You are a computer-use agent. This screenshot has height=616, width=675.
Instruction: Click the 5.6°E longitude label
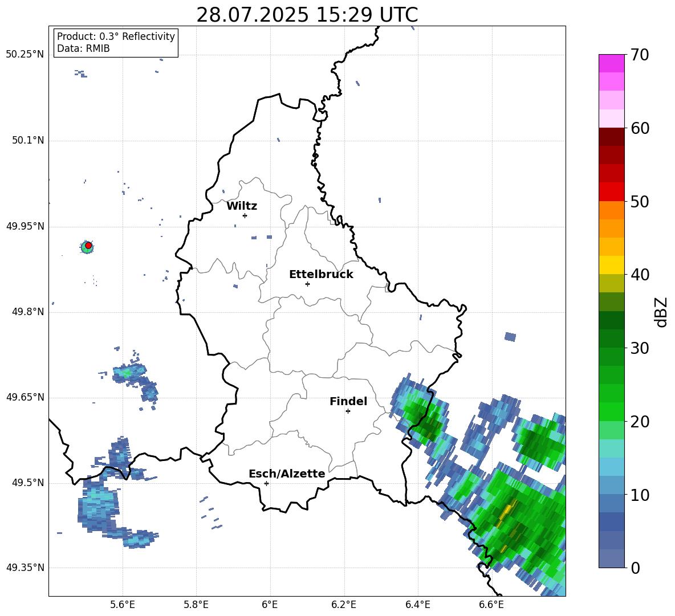(123, 605)
